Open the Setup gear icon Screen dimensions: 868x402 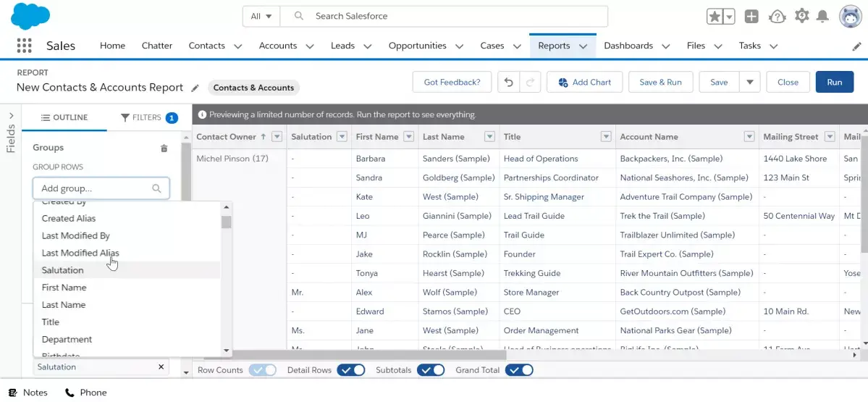pyautogui.click(x=801, y=16)
